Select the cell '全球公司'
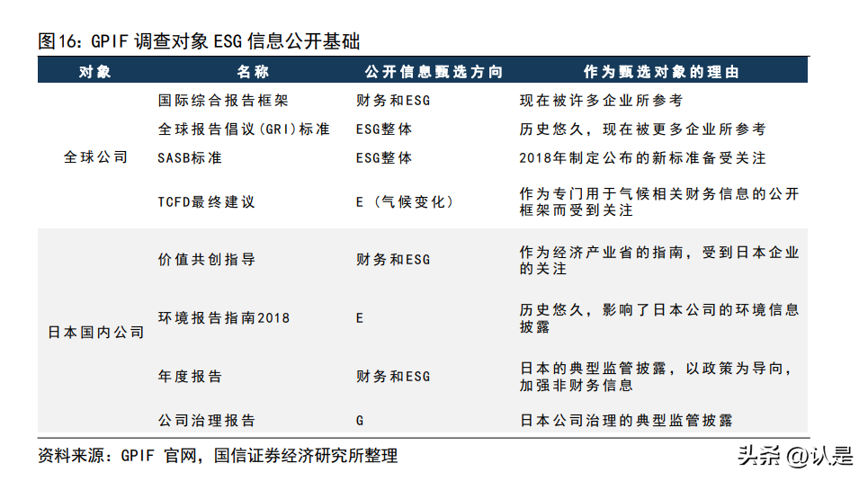The height and width of the screenshot is (481, 868). 95,157
